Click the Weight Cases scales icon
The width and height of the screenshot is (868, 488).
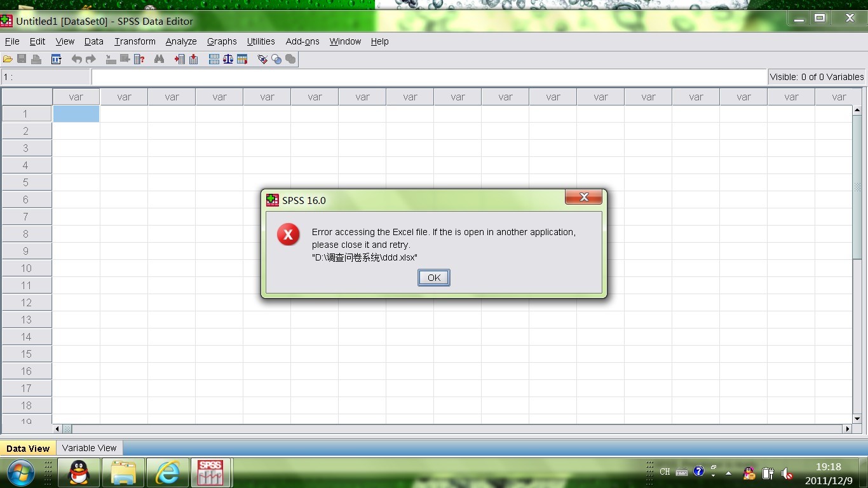[228, 59]
